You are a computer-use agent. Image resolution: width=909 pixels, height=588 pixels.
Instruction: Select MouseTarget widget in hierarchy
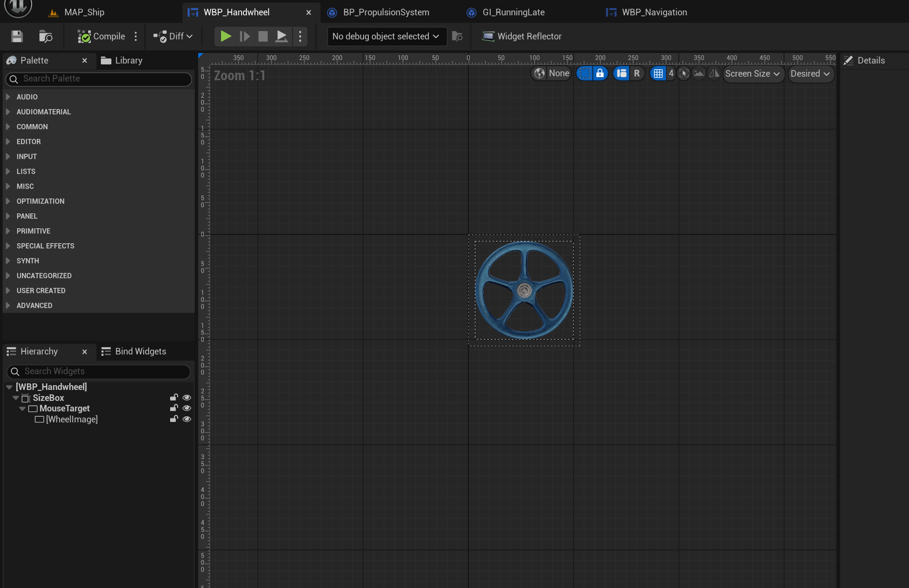(x=64, y=408)
